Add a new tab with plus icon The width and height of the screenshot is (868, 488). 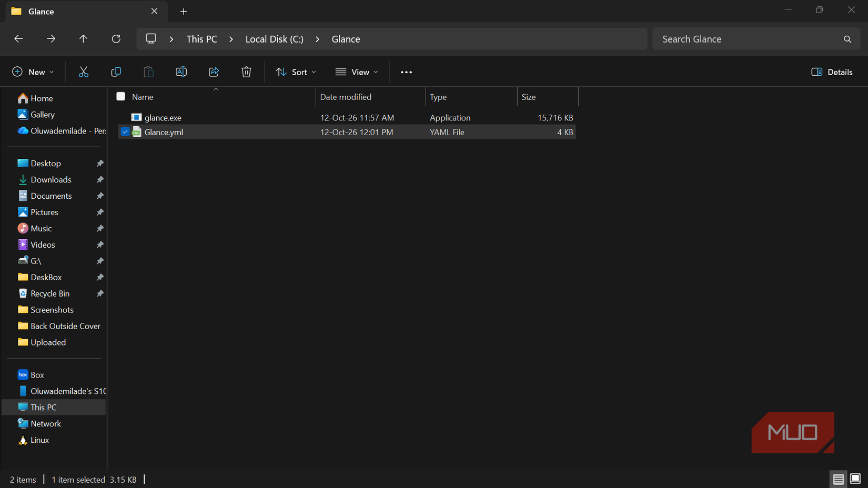(184, 12)
